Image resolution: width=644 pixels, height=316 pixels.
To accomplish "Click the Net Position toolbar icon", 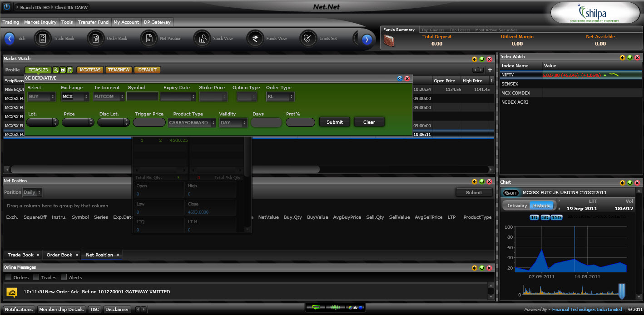I will point(149,39).
